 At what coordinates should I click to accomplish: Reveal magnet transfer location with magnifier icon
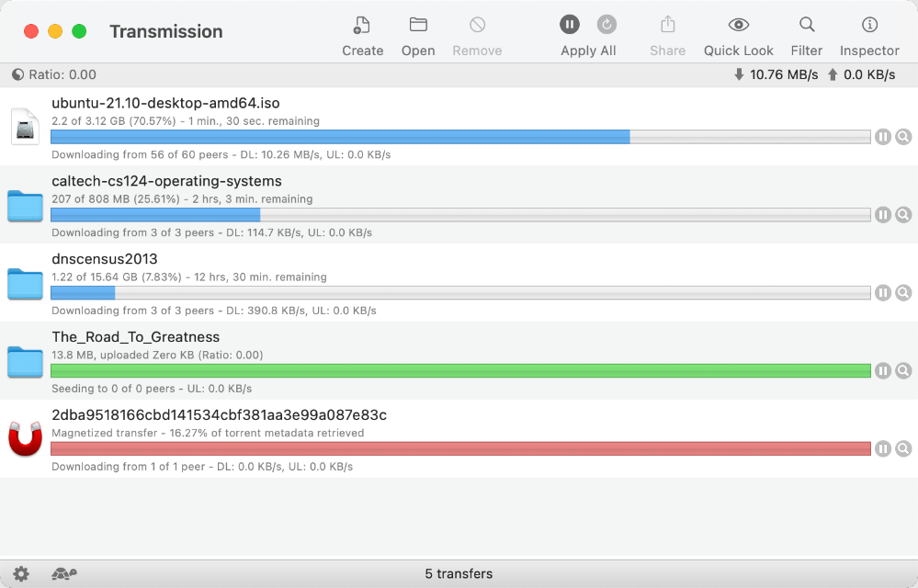[903, 448]
